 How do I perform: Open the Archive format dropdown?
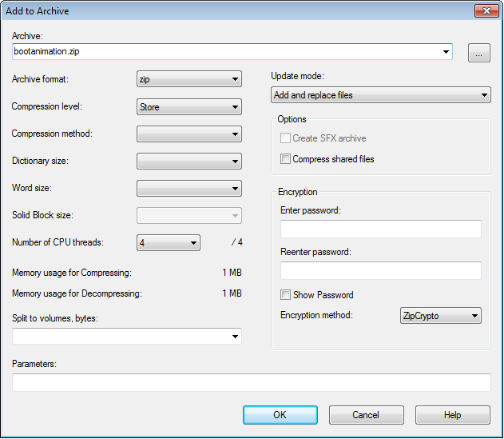tap(189, 79)
